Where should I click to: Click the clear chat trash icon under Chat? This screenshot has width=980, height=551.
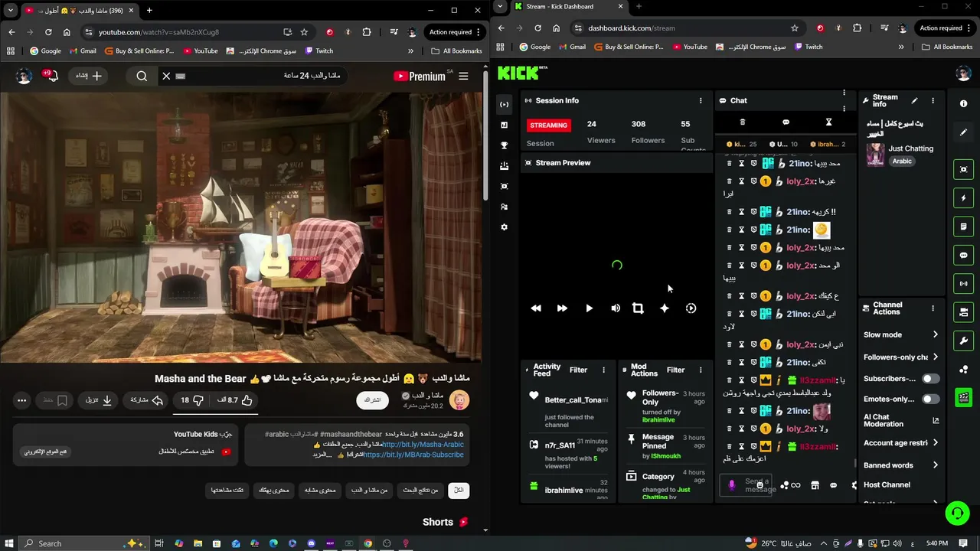[742, 122]
